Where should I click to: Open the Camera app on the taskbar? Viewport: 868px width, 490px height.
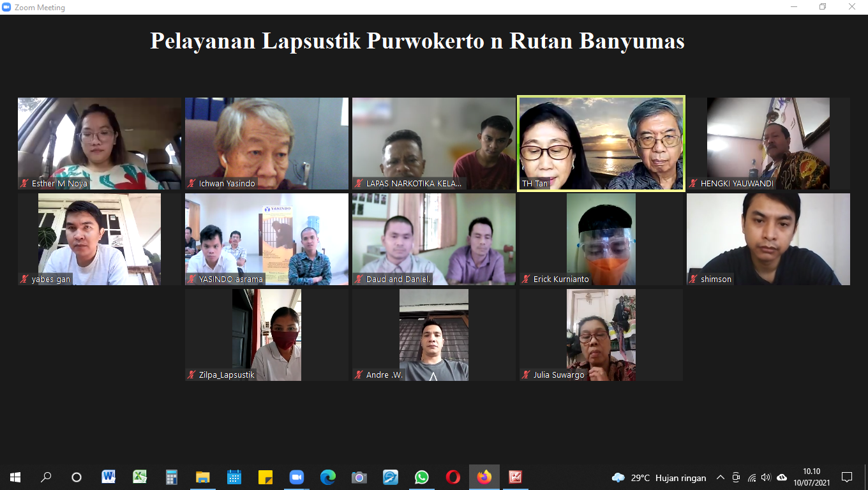click(359, 477)
